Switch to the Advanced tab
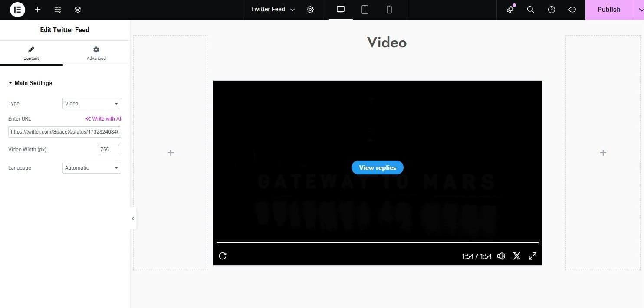The height and width of the screenshot is (308, 644). point(96,54)
